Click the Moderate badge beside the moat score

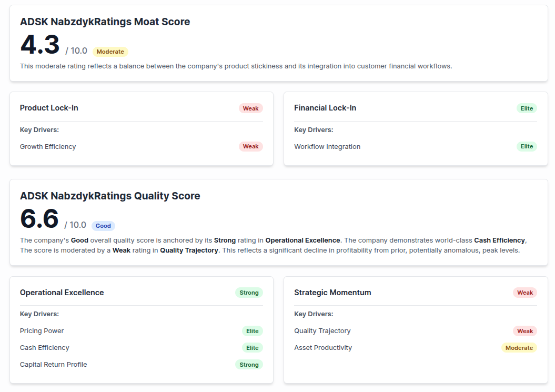coord(110,52)
